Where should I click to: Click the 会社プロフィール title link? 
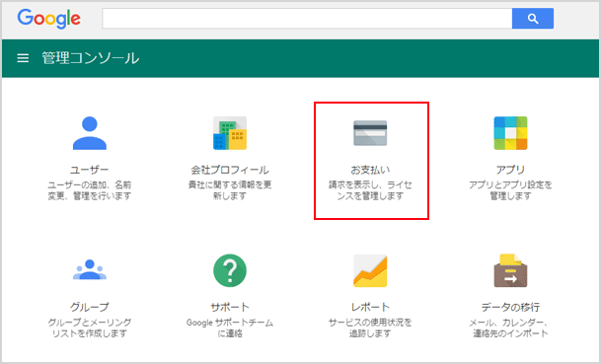230,170
